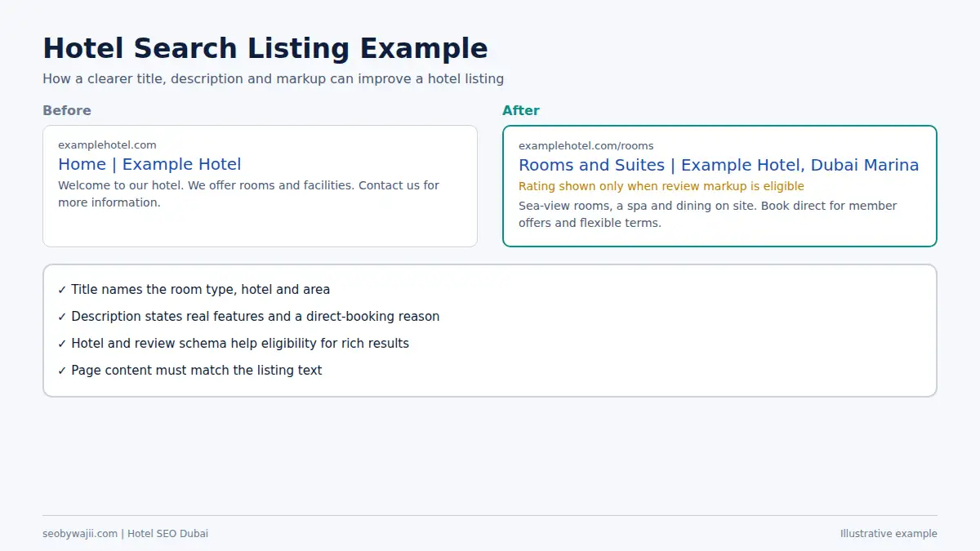Click the 'After' heading label
This screenshot has width=980, height=551.
[521, 111]
